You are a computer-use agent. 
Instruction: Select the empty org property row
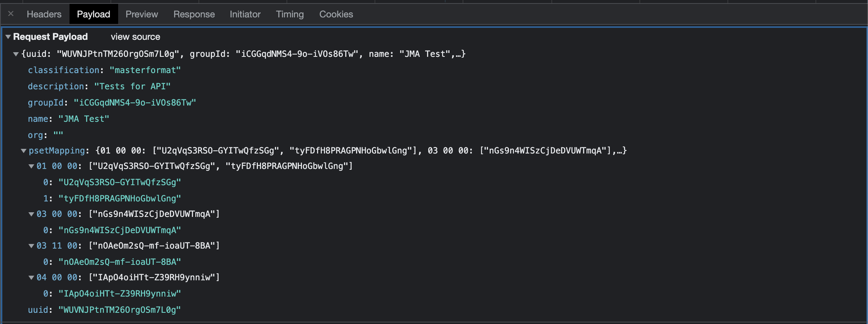pyautogui.click(x=46, y=135)
